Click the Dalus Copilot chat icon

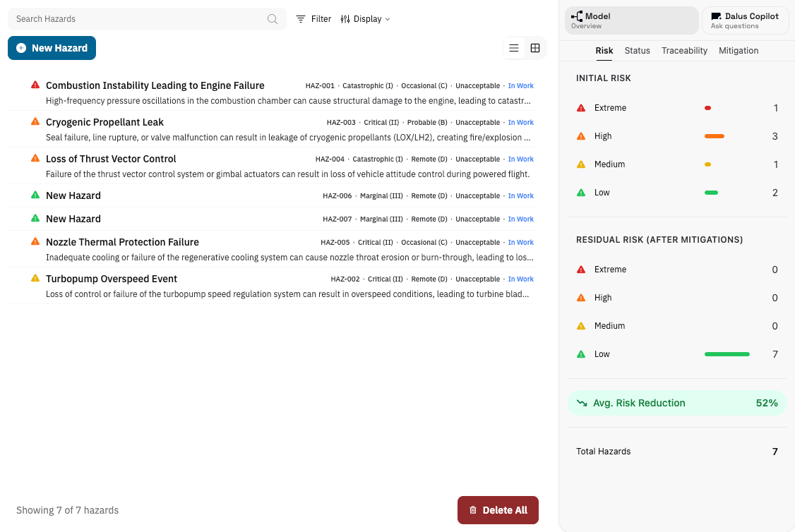click(x=716, y=17)
